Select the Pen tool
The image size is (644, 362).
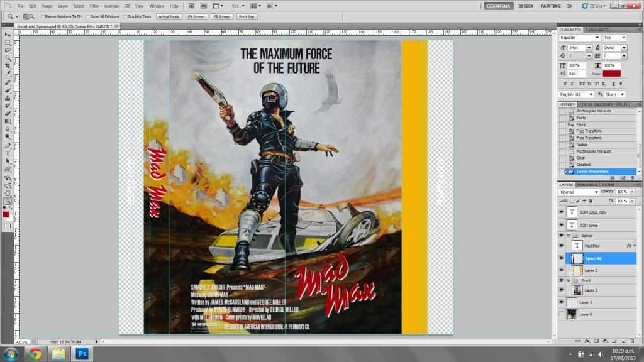(8, 146)
